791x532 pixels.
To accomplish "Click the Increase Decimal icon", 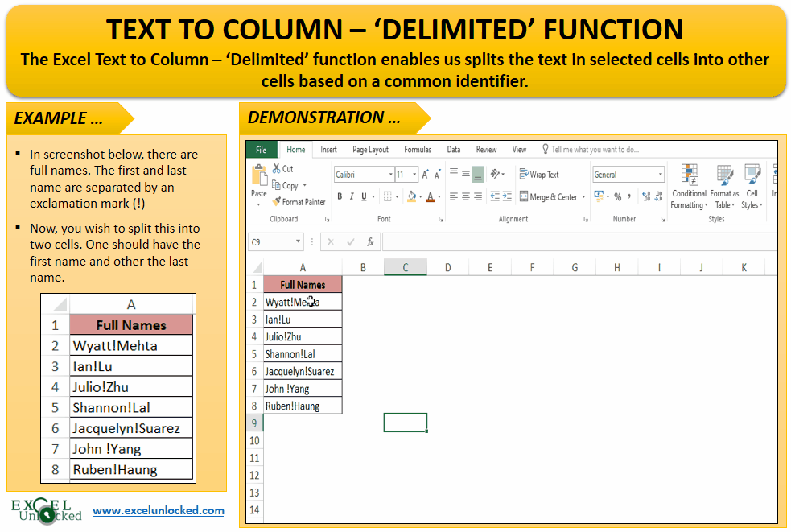I will [646, 196].
